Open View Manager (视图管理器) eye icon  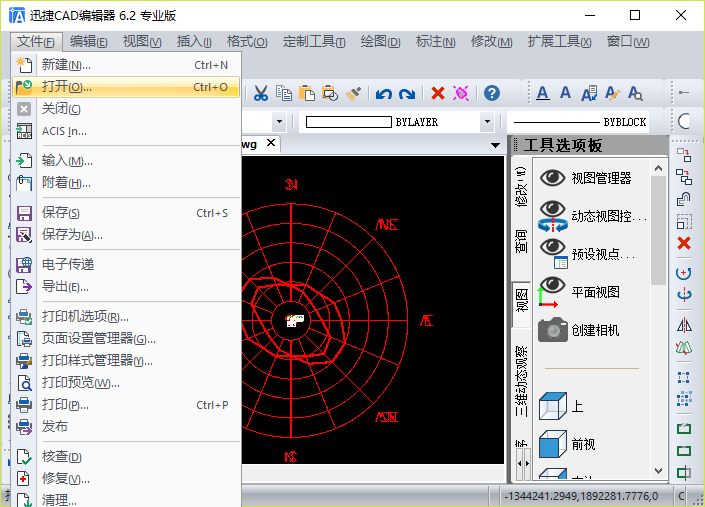pos(552,178)
